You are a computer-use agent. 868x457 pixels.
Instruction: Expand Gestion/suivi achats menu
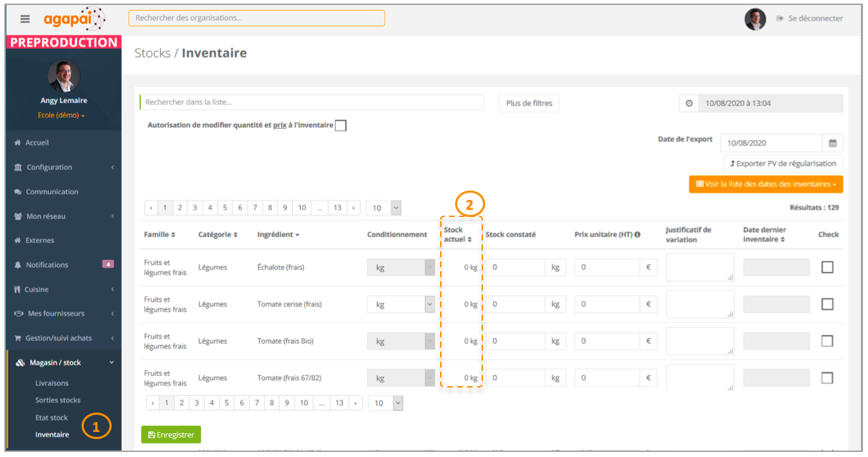coord(64,338)
